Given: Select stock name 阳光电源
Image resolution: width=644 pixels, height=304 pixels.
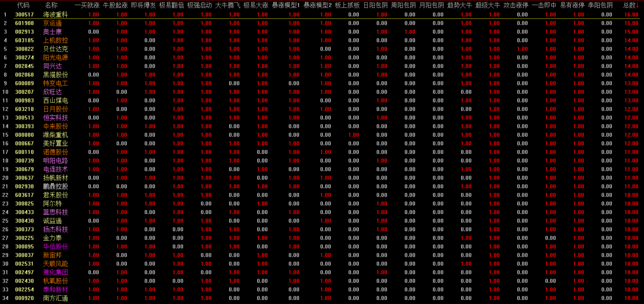Looking at the screenshot, I should (x=55, y=58).
